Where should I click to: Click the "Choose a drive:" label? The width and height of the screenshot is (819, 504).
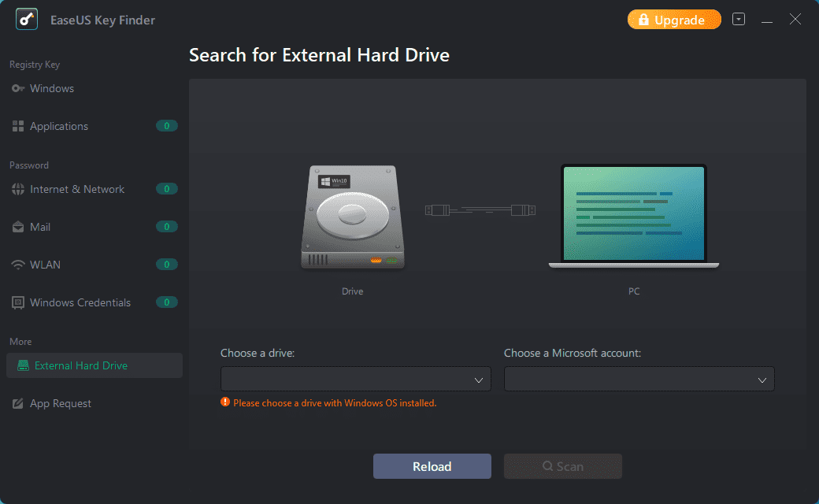tap(258, 353)
